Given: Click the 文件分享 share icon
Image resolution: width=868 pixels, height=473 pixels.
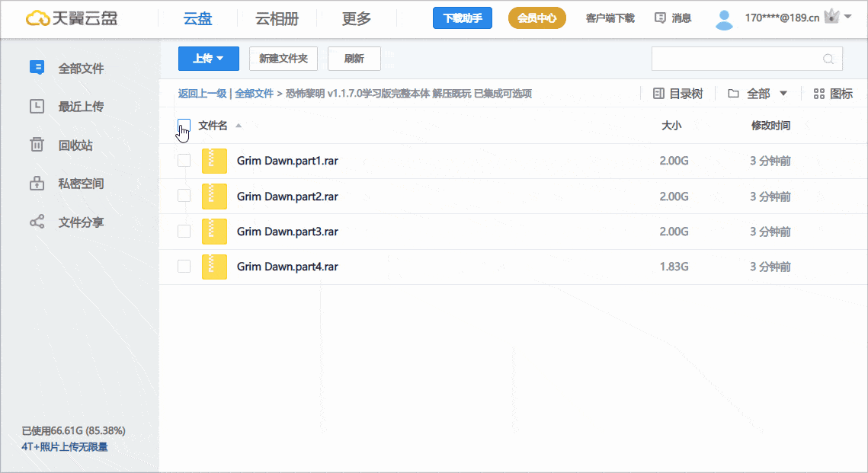Looking at the screenshot, I should tap(37, 222).
